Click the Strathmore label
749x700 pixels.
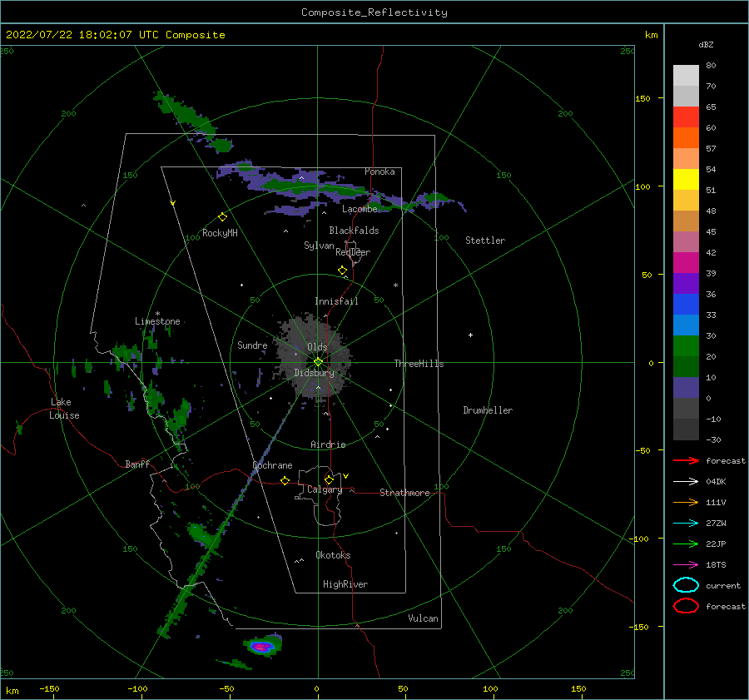click(x=404, y=493)
